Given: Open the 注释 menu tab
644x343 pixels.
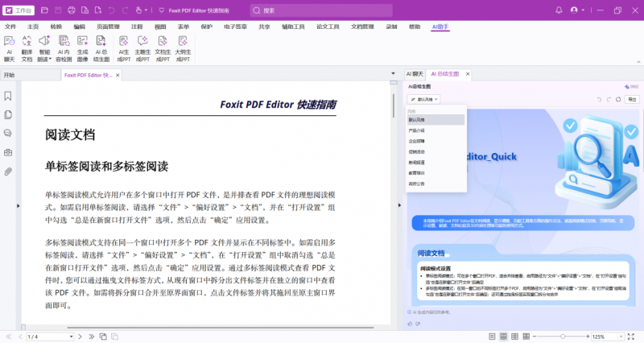Looking at the screenshot, I should (137, 27).
